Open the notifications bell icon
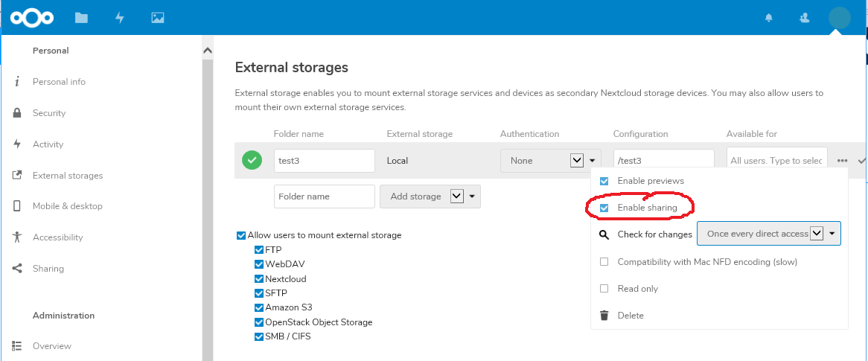This screenshot has width=868, height=361. click(768, 18)
